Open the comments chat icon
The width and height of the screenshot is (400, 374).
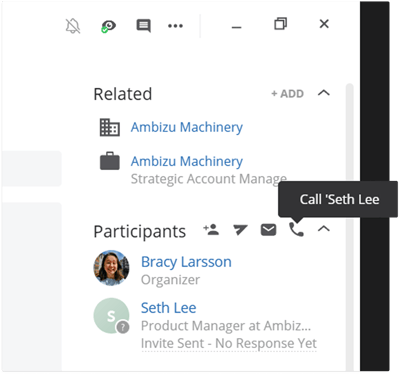(143, 25)
